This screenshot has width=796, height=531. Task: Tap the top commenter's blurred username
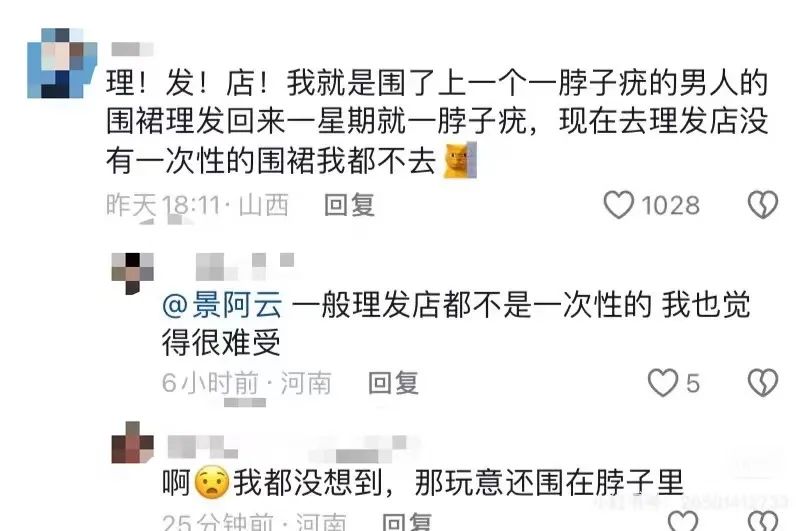(x=132, y=49)
